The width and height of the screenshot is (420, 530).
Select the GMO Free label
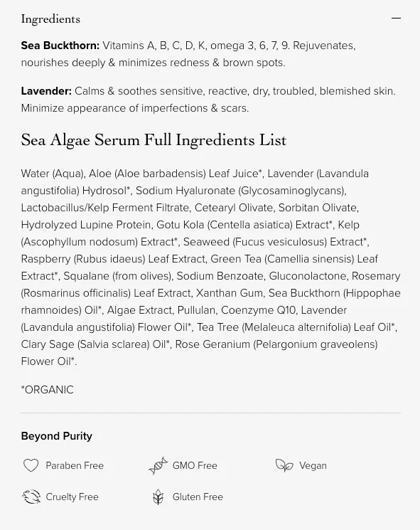point(195,465)
